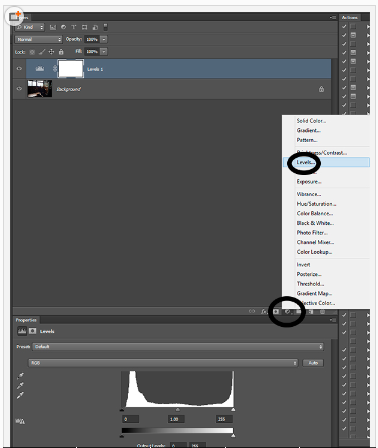378x448 pixels.
Task: Enable the adjustment layer filter icon
Action: pos(63,27)
